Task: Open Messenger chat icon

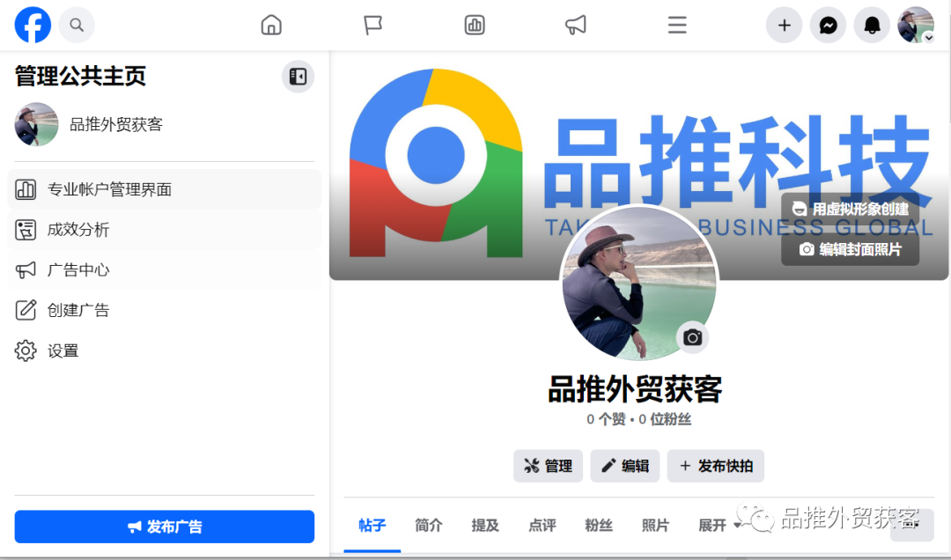Action: tap(829, 25)
